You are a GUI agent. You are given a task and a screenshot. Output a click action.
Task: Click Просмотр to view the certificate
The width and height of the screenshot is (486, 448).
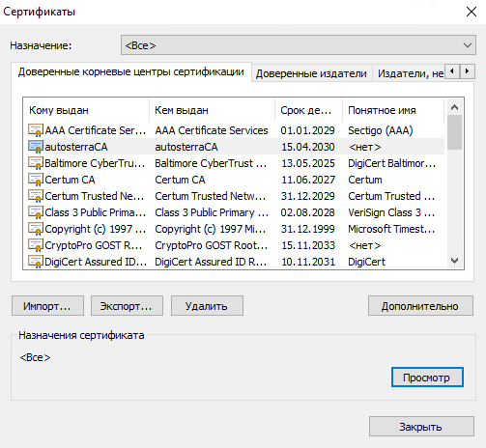pyautogui.click(x=427, y=378)
